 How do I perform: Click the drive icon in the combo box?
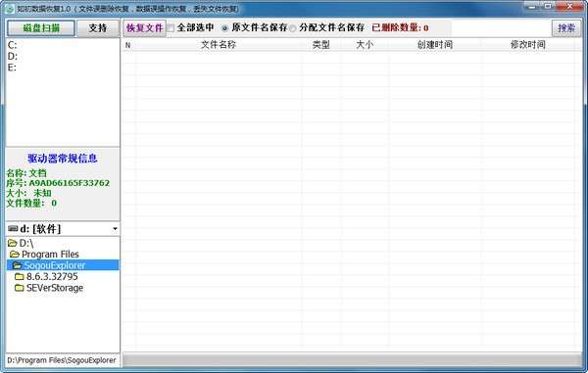tap(13, 228)
